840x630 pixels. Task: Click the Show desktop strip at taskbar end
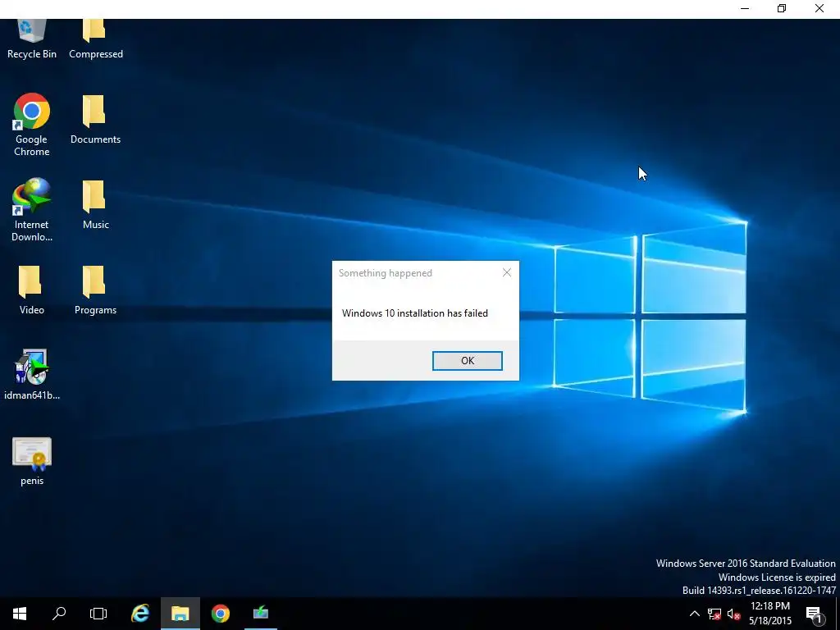tap(838, 614)
